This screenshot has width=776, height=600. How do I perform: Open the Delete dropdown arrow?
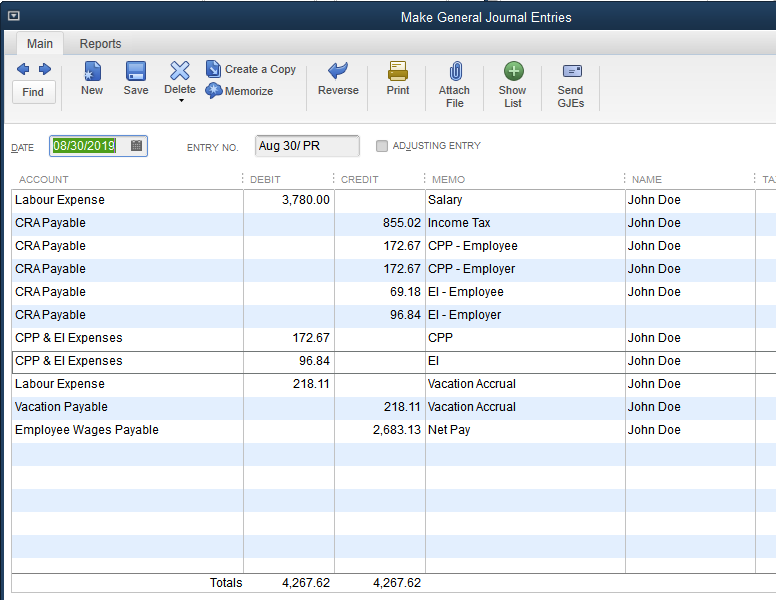(180, 101)
